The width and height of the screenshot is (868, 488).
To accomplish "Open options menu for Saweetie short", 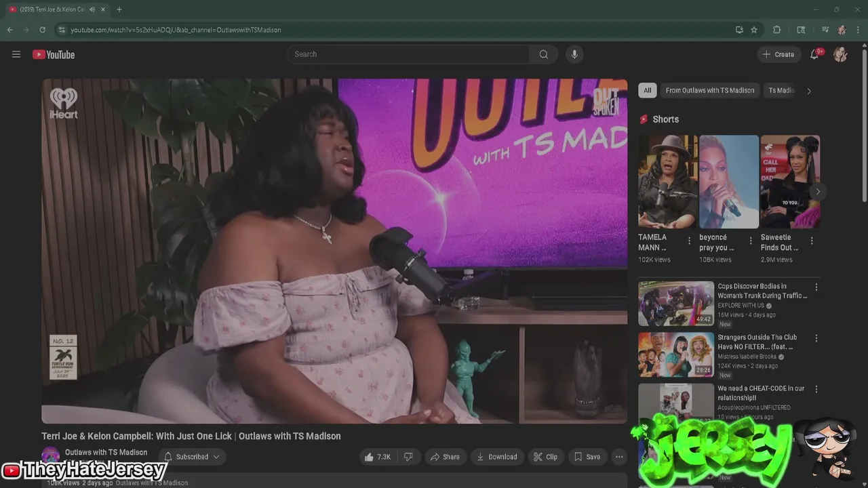I will 812,241.
